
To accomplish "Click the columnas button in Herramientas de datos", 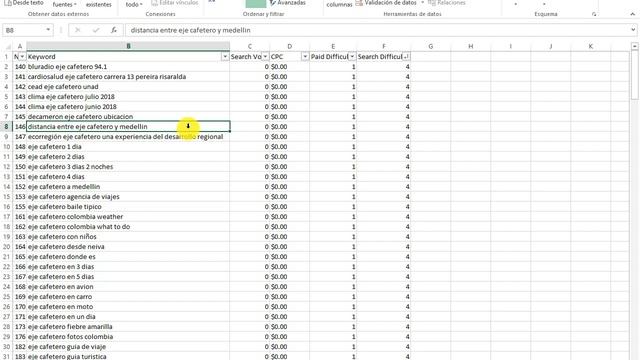I will coord(339,4).
